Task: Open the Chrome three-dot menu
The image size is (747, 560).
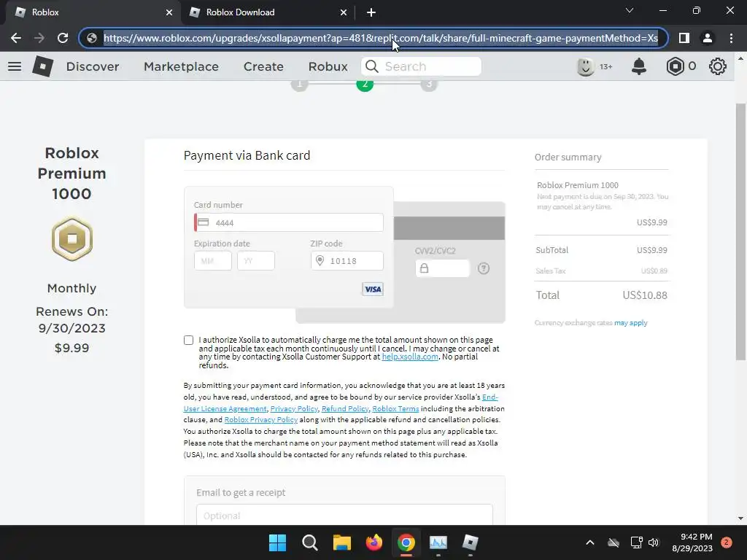Action: pos(731,38)
